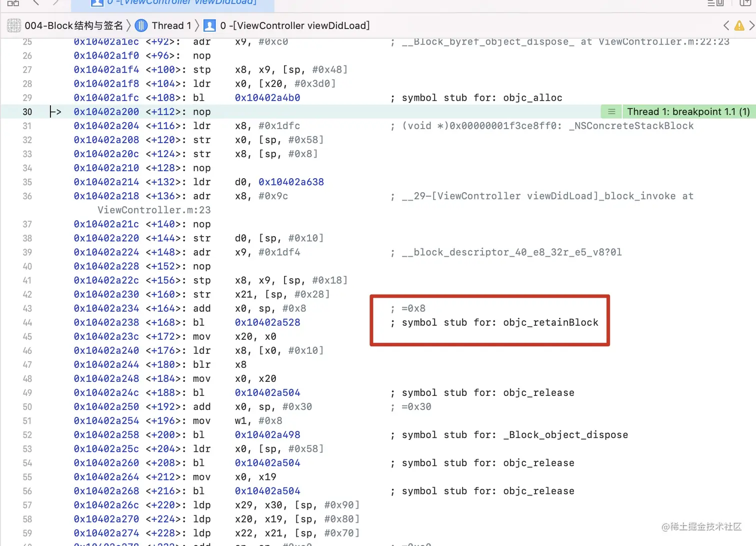Open address link 0x10402a4b0 for objc_alloc
This screenshot has height=546, width=756.
267,98
